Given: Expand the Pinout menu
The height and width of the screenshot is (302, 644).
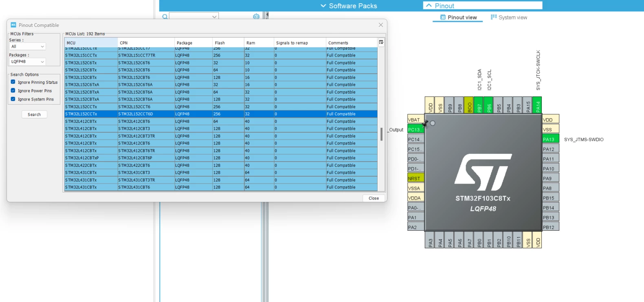Looking at the screenshot, I should coord(483,6).
